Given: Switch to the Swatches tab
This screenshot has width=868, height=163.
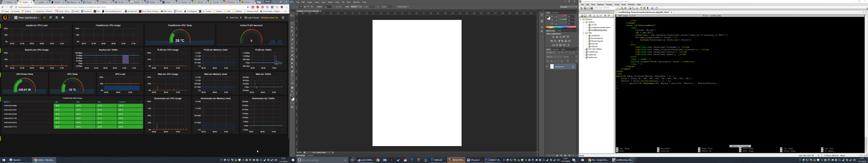Looking at the screenshot, I should [556, 13].
